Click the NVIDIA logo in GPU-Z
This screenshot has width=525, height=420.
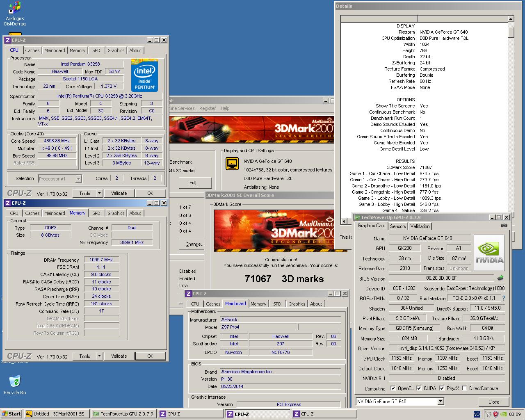(x=489, y=253)
